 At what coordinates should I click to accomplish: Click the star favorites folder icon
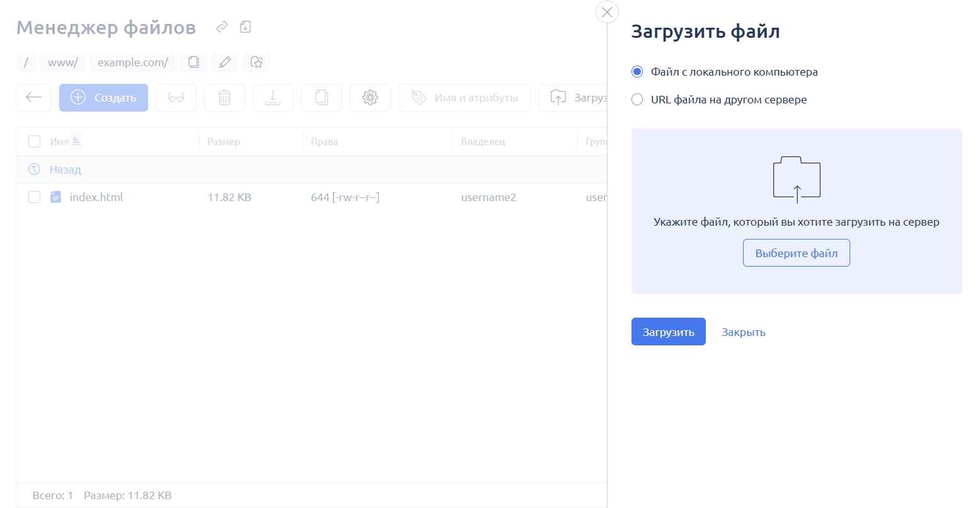(257, 62)
